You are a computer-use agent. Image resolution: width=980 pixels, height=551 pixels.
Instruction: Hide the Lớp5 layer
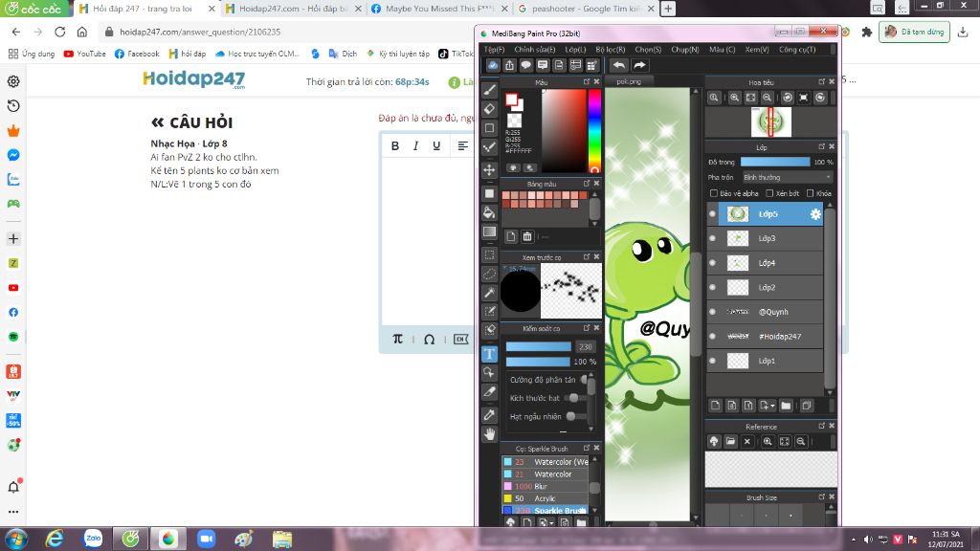[712, 214]
